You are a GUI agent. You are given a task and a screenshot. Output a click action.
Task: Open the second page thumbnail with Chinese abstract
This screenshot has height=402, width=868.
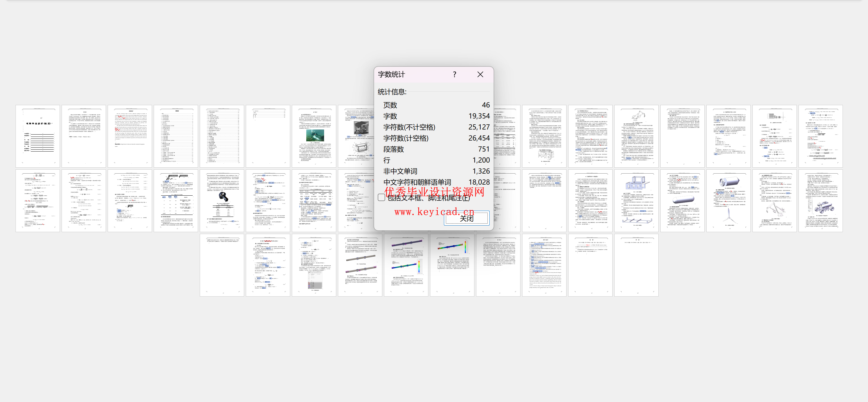click(84, 136)
